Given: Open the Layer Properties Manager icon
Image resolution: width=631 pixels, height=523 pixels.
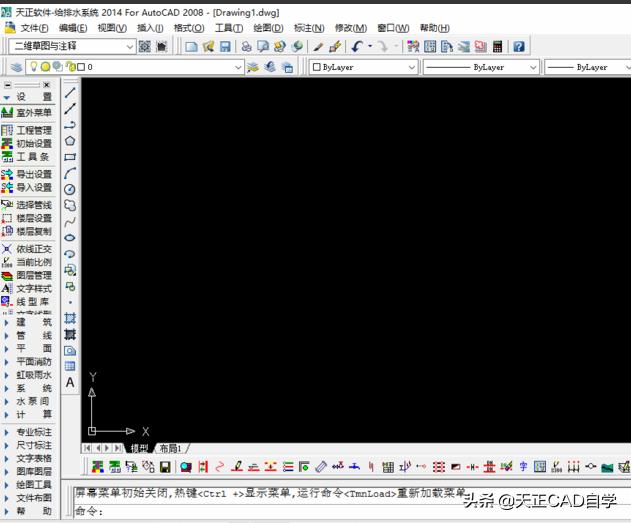Looking at the screenshot, I should (16, 67).
